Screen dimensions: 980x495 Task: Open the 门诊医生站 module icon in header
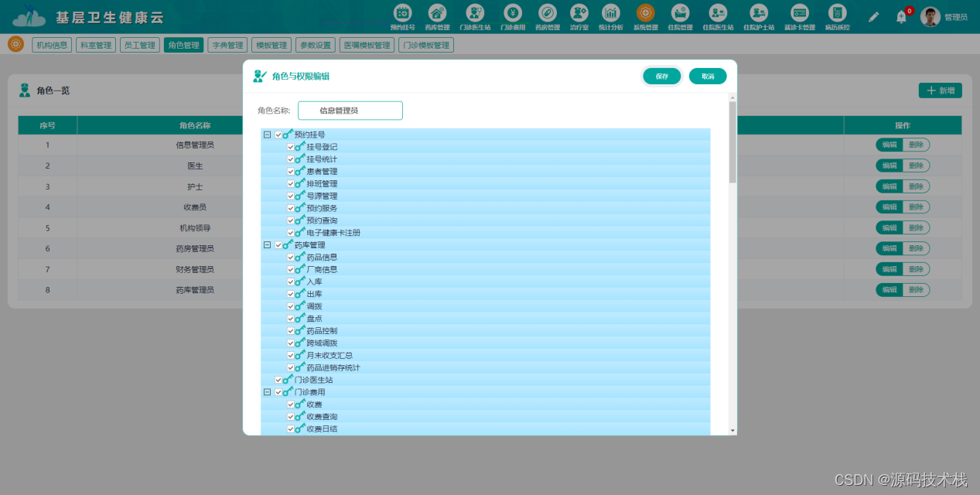click(x=475, y=12)
